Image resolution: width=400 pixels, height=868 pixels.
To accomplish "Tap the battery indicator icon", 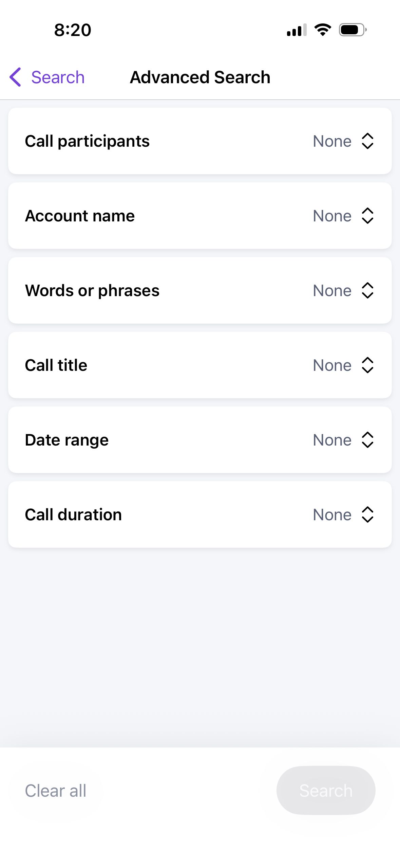I will (x=353, y=30).
